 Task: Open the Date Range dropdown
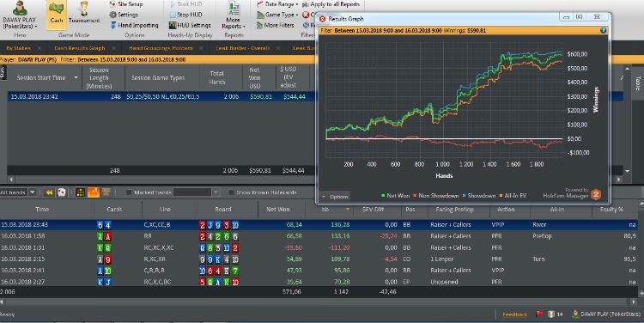click(277, 4)
